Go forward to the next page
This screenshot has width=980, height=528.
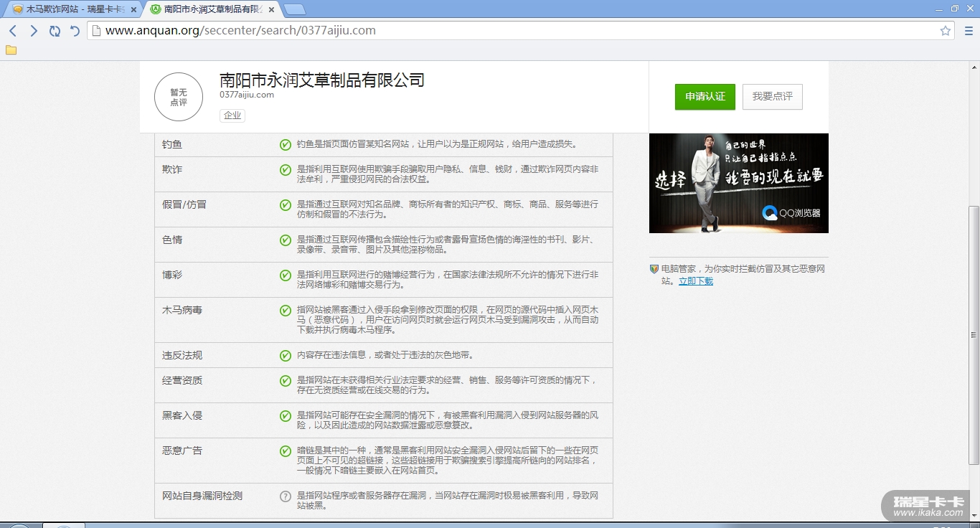[x=34, y=31]
